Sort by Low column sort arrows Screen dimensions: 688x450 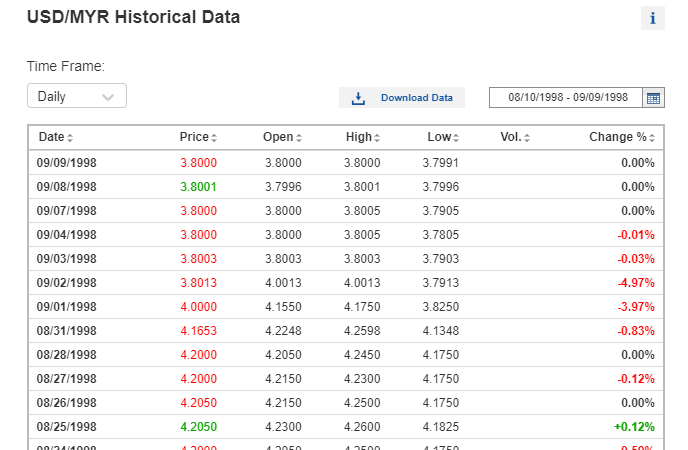click(456, 137)
